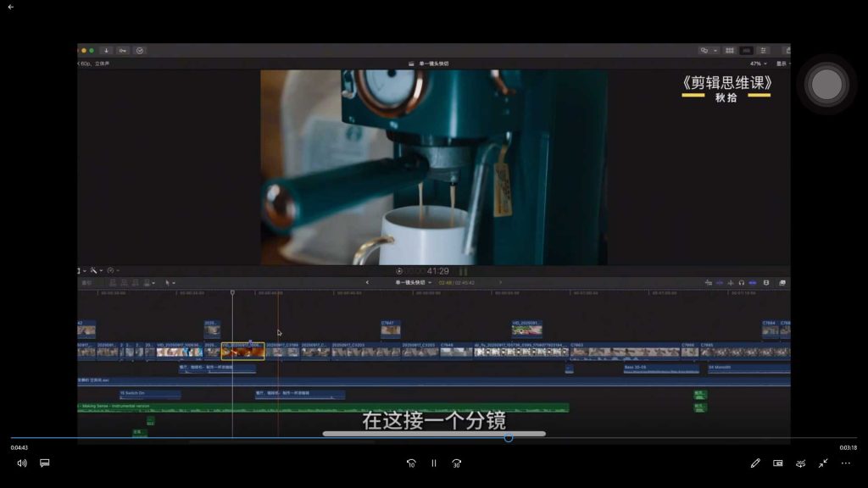868x488 pixels.
Task: Click the repeat playback icon
Action: pos(800,463)
